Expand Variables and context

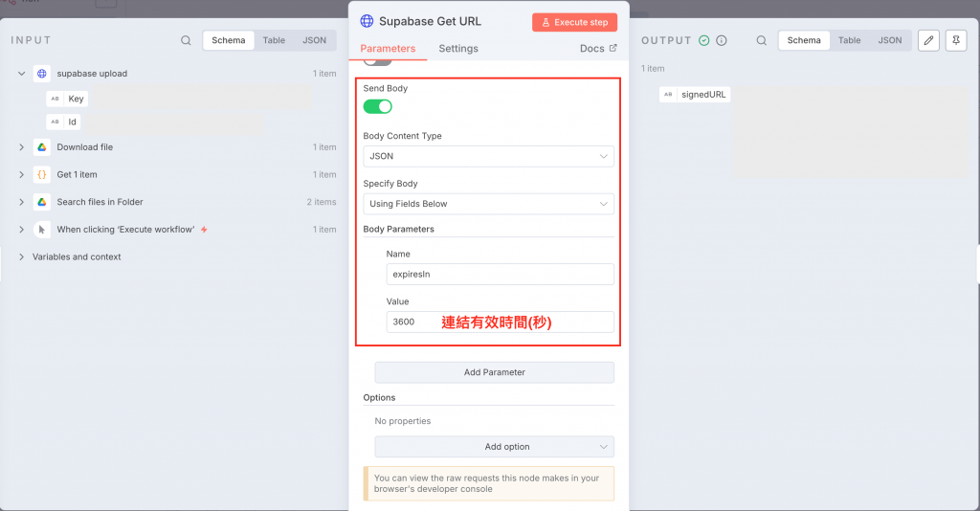point(21,256)
